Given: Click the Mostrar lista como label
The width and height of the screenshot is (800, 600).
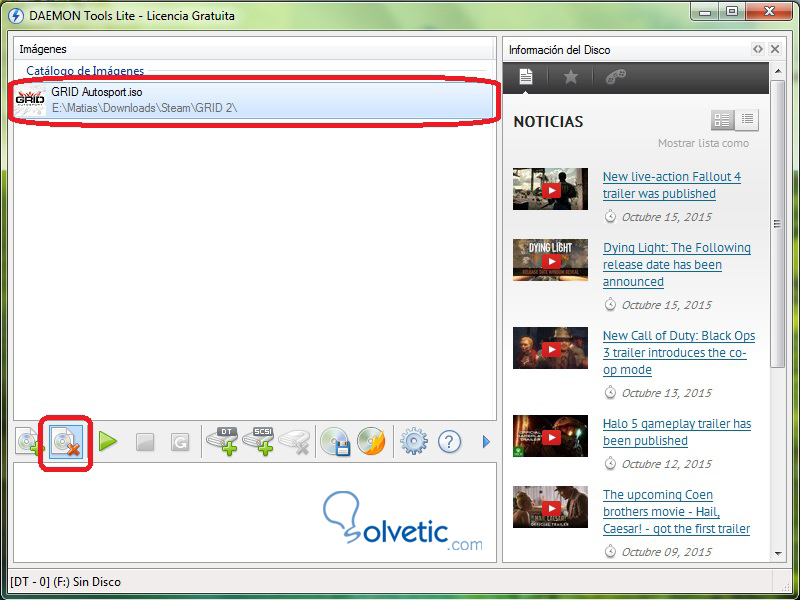Looking at the screenshot, I should coord(703,143).
